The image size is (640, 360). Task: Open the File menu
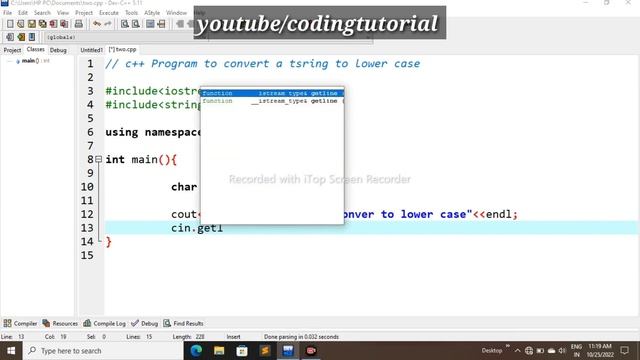point(7,13)
